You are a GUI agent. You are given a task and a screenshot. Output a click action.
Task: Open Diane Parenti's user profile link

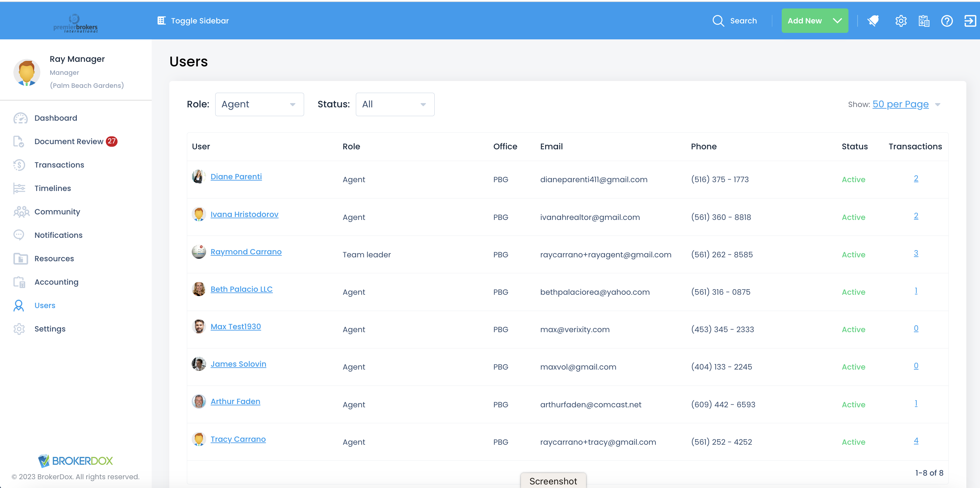click(236, 176)
